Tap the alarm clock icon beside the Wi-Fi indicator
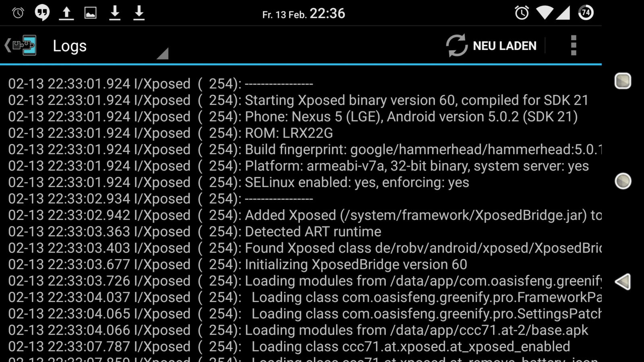Image resolution: width=644 pixels, height=362 pixels. 522,13
